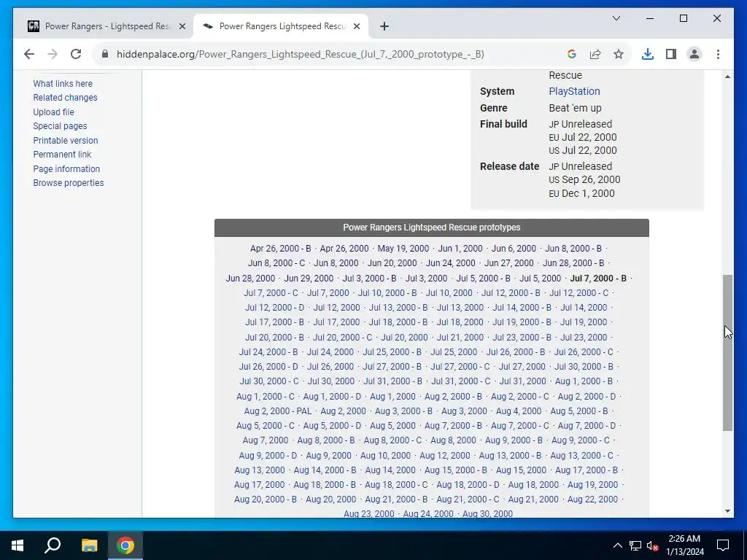Follow the PlayStation system link
The height and width of the screenshot is (560, 747).
574,91
